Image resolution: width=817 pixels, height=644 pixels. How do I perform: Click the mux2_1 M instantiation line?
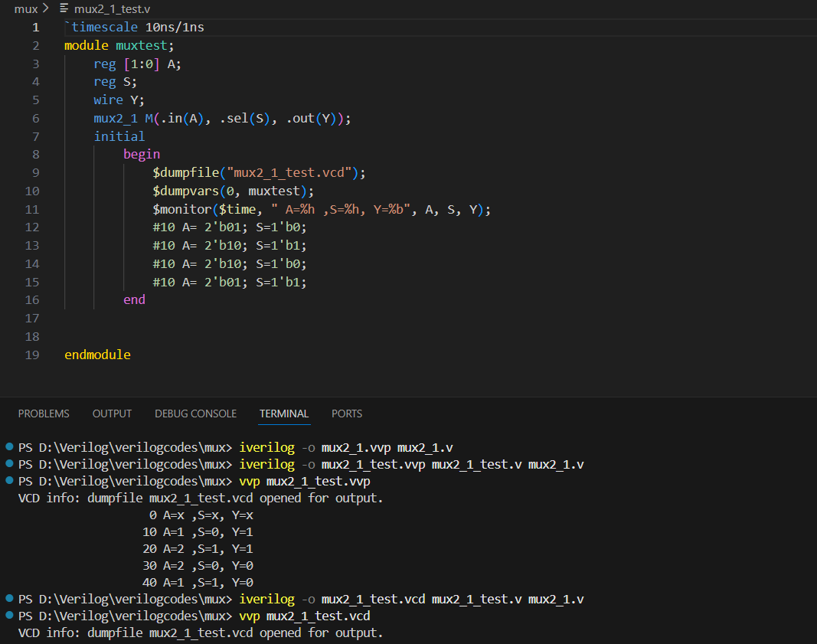(x=222, y=118)
